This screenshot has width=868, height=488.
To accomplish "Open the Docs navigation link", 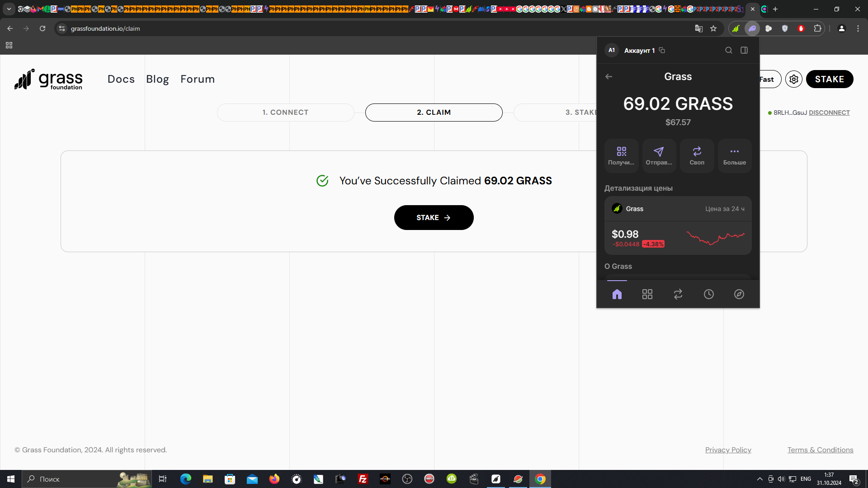I will point(121,79).
